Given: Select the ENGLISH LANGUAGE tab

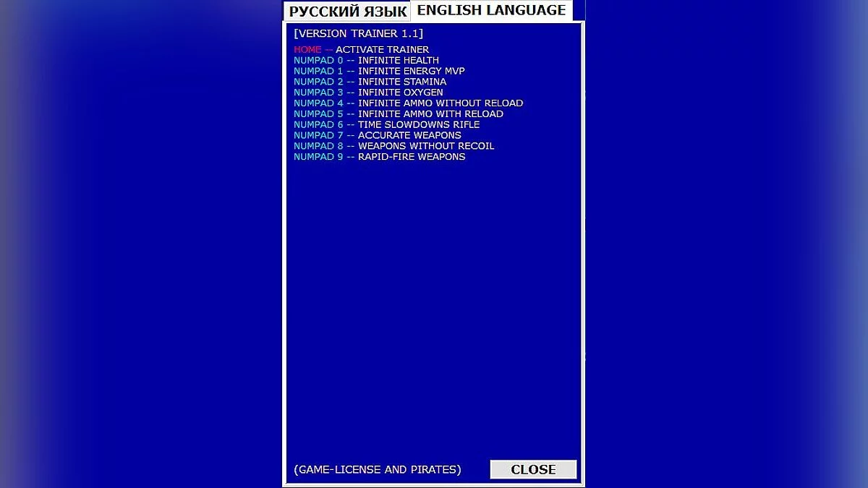Looking at the screenshot, I should click(491, 10).
